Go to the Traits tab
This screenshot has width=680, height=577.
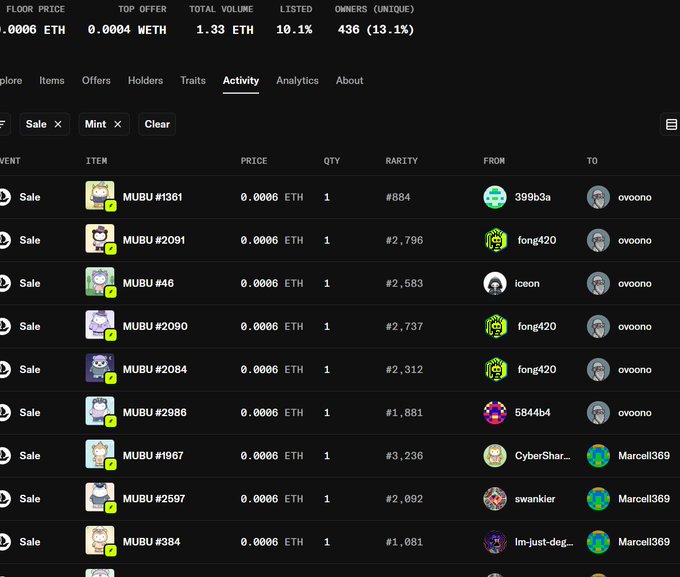click(193, 81)
